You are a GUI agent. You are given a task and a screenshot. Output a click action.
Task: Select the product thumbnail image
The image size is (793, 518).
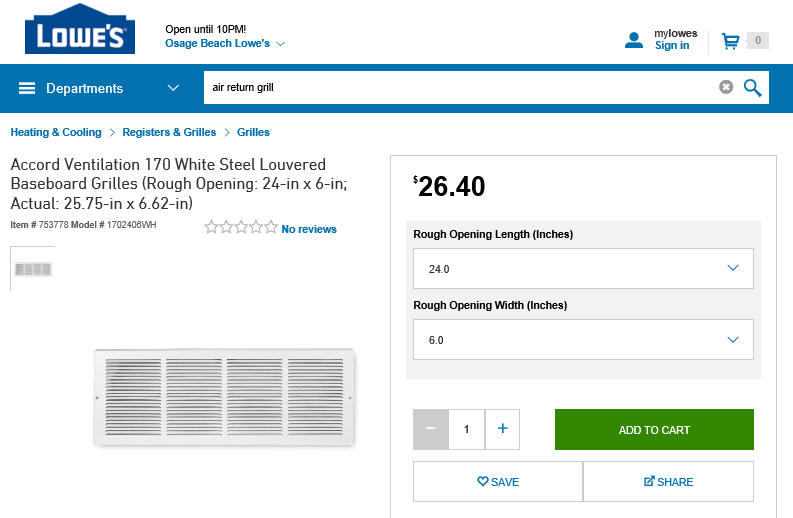point(33,269)
